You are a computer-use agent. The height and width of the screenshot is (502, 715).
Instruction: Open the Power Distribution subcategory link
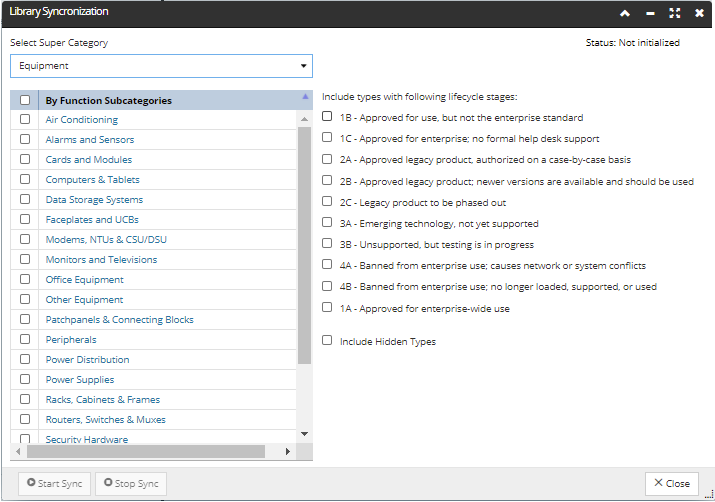click(x=88, y=360)
